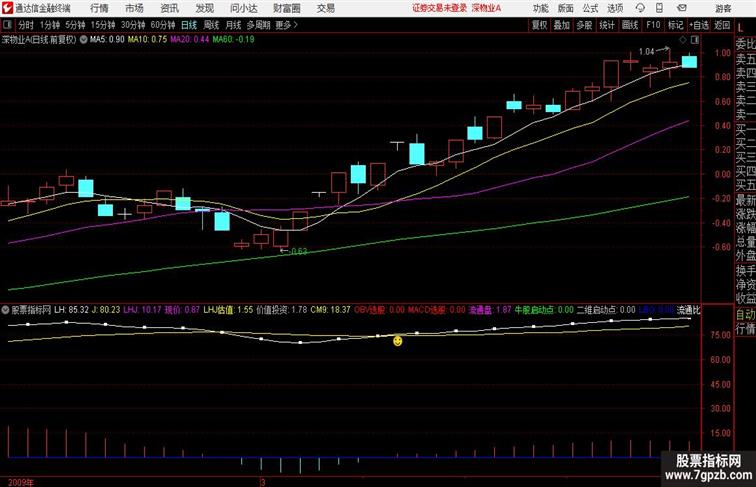This screenshot has width=756, height=487.
Task: Open the 发现 menu
Action: pos(204,8)
